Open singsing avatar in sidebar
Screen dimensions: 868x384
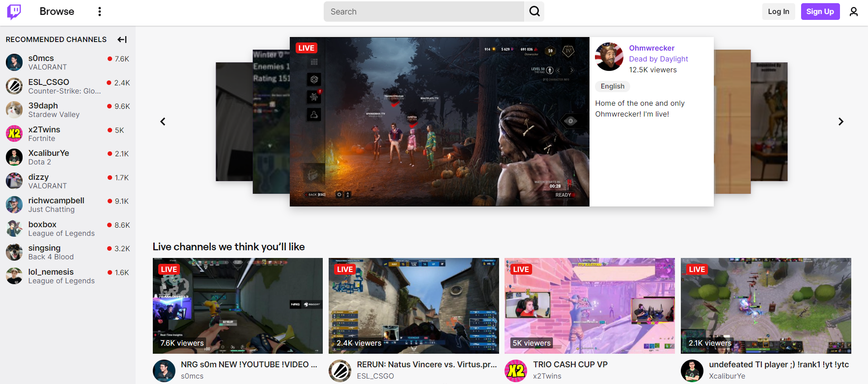(14, 252)
